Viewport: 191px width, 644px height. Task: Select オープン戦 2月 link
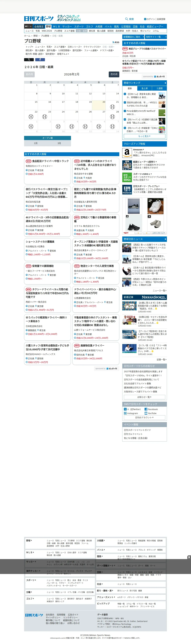36,143
